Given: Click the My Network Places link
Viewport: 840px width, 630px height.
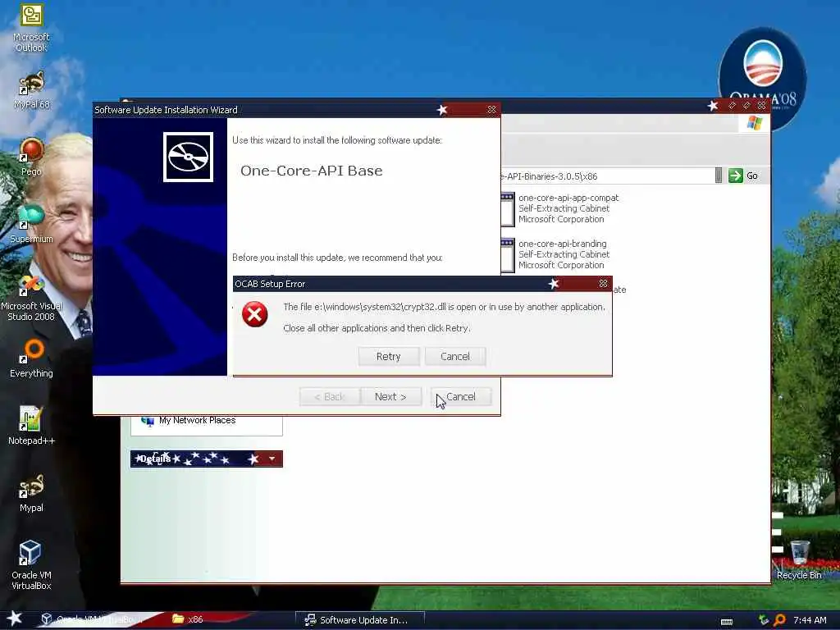Looking at the screenshot, I should [x=197, y=421].
